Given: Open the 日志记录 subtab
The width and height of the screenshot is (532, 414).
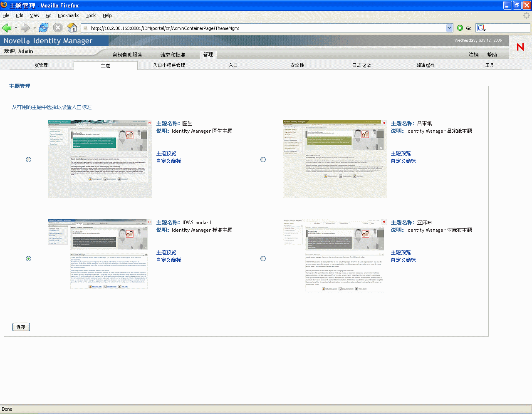Looking at the screenshot, I should coord(361,65).
